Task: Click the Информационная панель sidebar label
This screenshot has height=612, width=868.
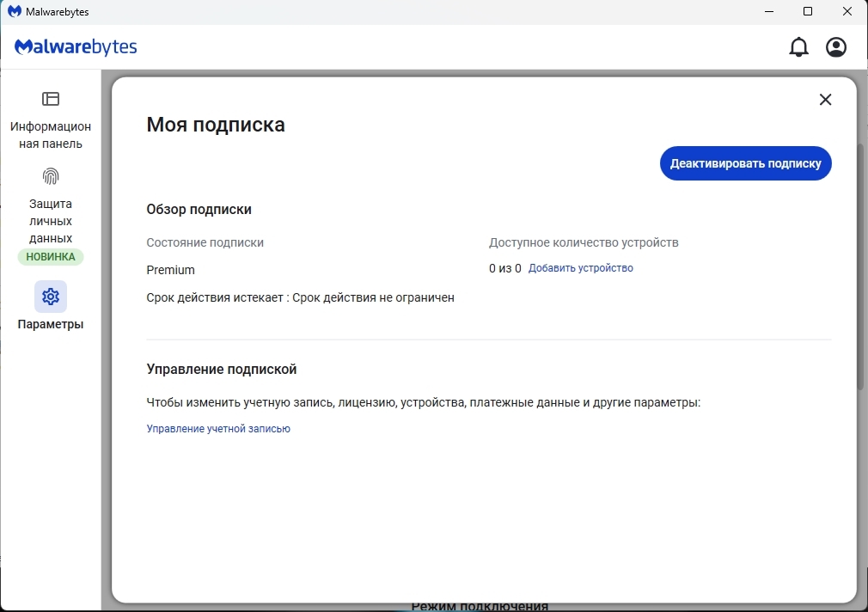Action: [51, 135]
